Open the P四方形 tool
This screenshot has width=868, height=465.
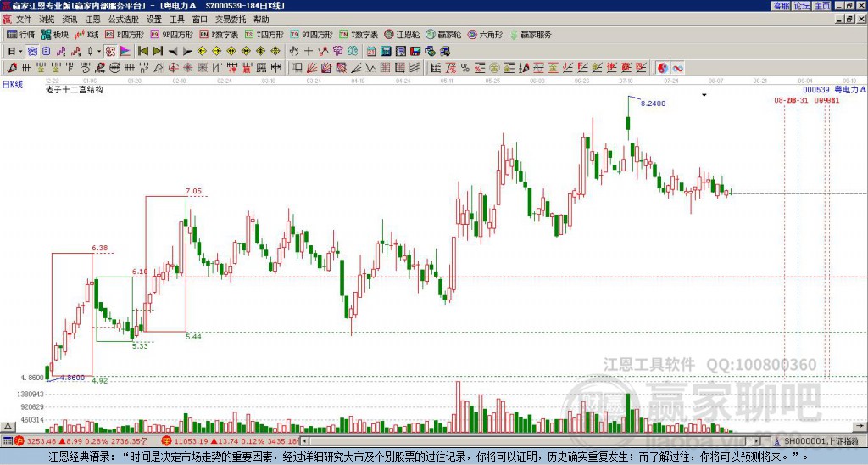point(125,34)
